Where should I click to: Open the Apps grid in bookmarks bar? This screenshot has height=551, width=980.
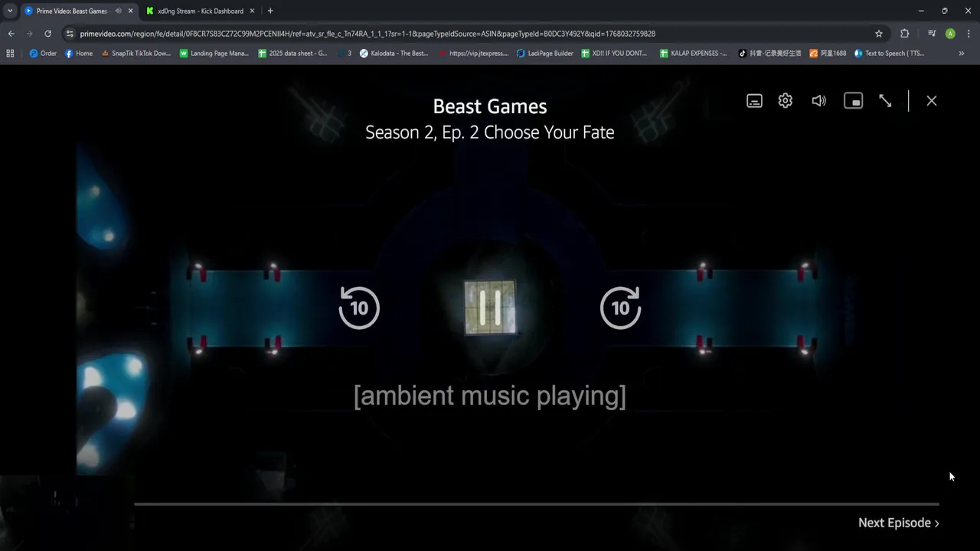(x=10, y=54)
